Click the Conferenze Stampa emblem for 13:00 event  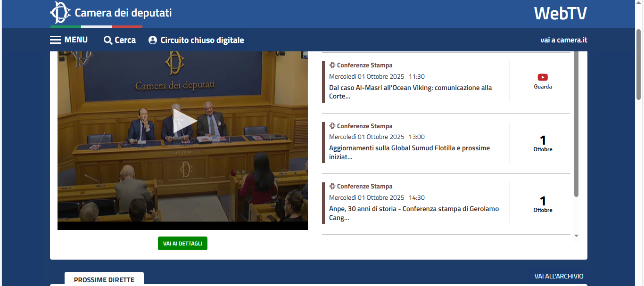[x=332, y=126]
